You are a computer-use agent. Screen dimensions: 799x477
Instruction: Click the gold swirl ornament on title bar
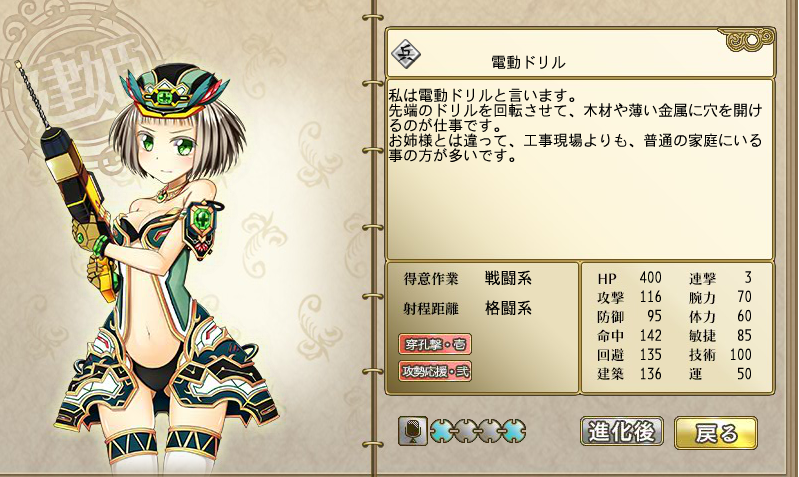coord(749,39)
